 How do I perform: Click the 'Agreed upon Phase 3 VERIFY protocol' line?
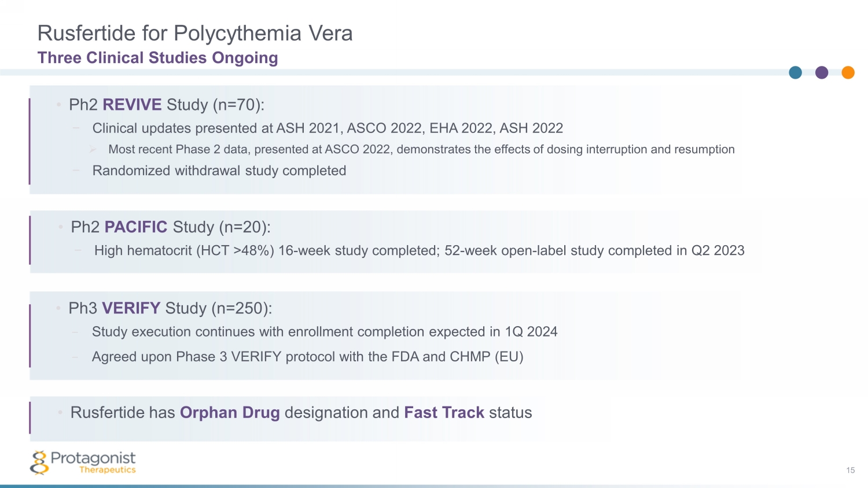pyautogui.click(x=307, y=357)
